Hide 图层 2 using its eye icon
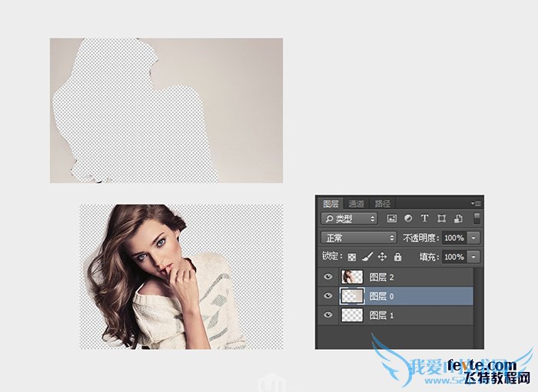The image size is (538, 392). (x=328, y=277)
